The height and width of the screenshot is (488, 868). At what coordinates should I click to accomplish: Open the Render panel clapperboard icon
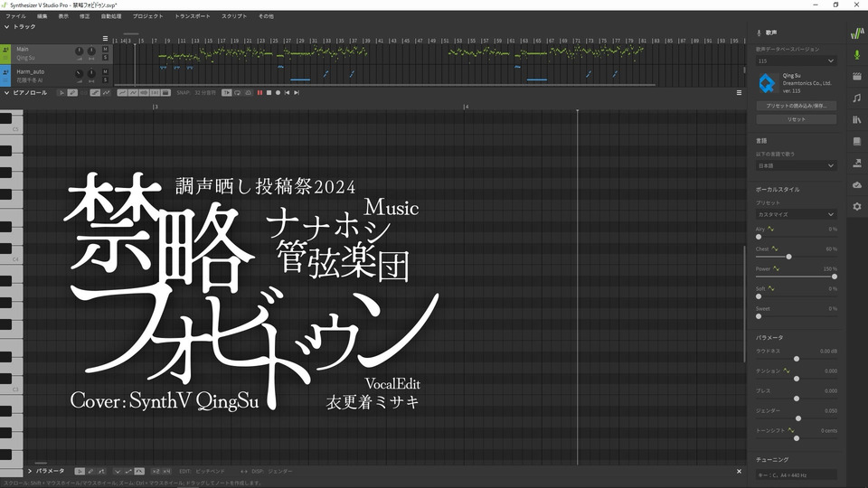click(x=857, y=76)
